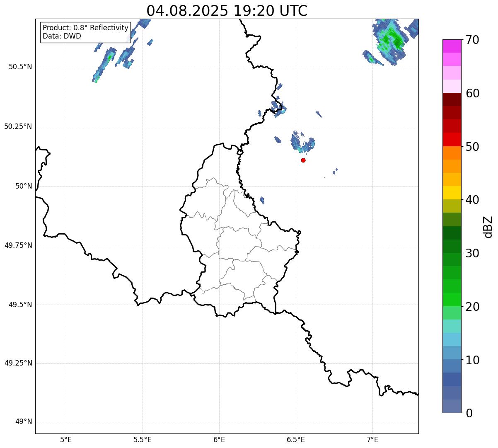
Task: Select the light cyan swatch below 20
Action: (452, 326)
